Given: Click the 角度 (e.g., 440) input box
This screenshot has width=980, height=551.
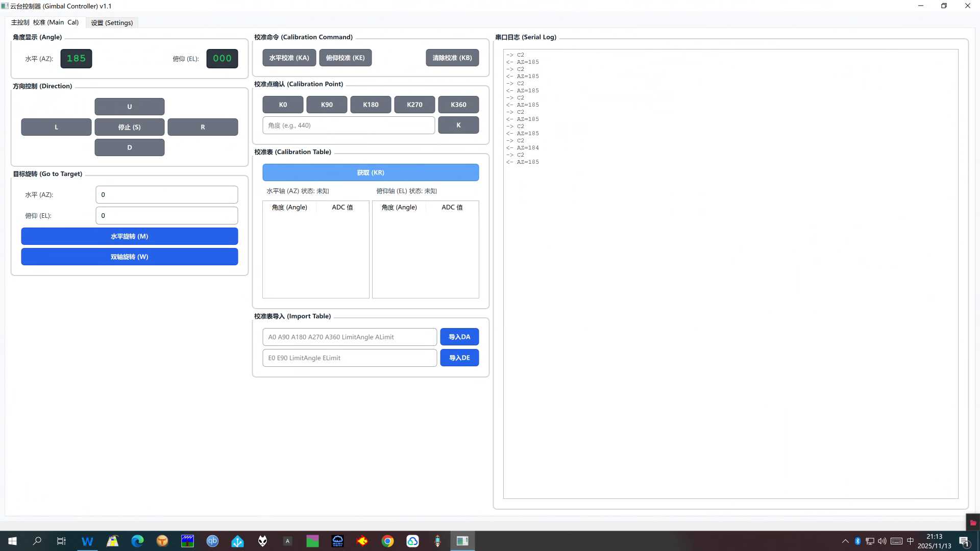Looking at the screenshot, I should point(349,126).
